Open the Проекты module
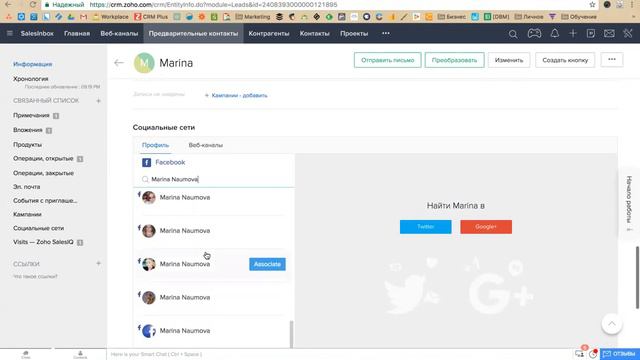The width and height of the screenshot is (640, 360). (354, 33)
